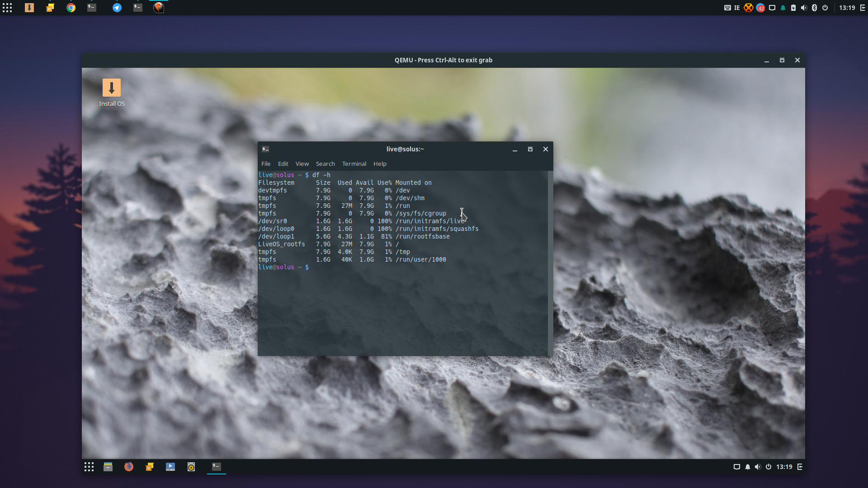868x488 pixels.
Task: Switch keyboard layout via IE indicator
Action: 737,8
